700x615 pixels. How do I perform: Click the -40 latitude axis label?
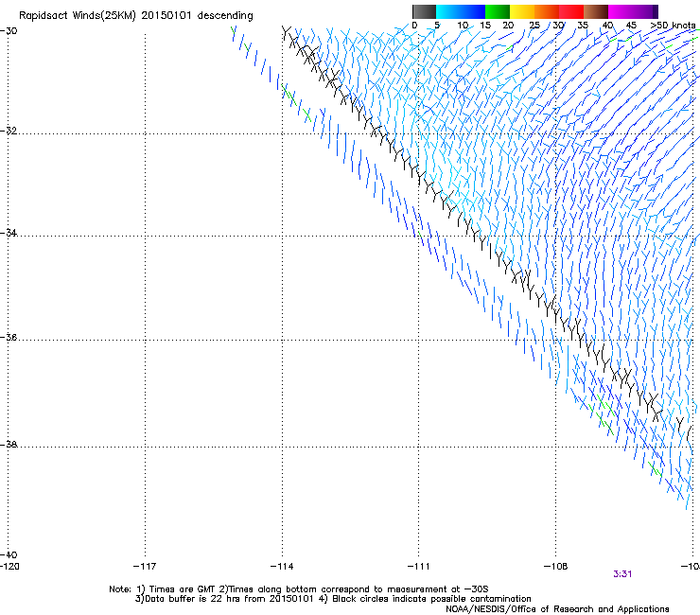tap(9, 554)
